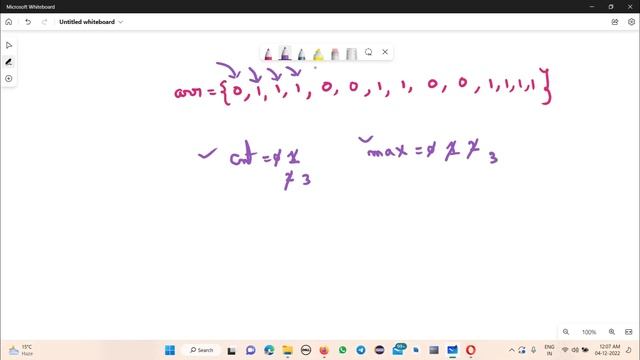The width and height of the screenshot is (640, 360).
Task: Select the lasso selection tool
Action: (368, 52)
